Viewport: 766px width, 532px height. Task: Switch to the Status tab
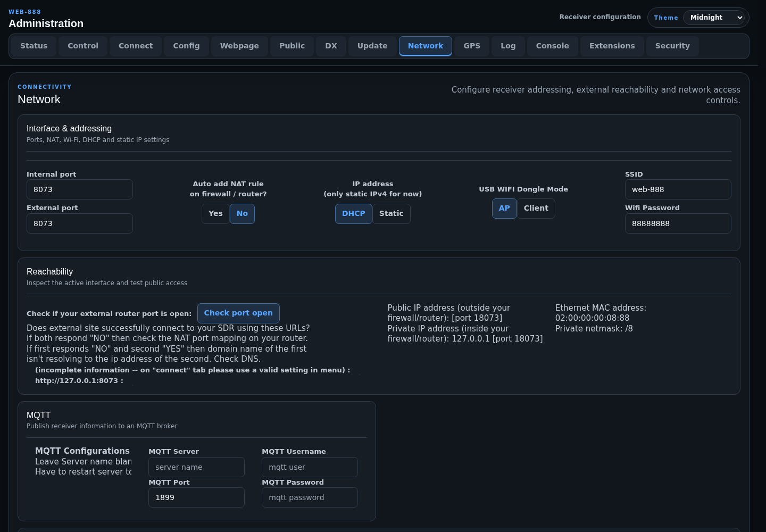pos(34,46)
